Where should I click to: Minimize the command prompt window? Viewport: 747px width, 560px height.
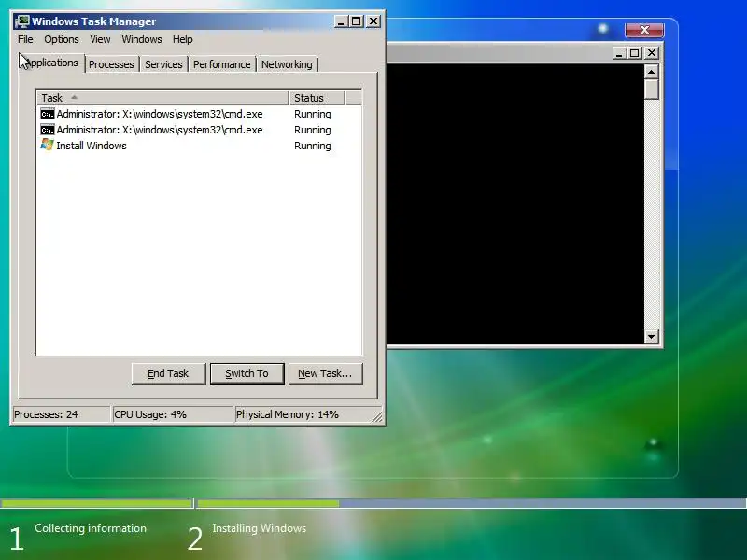tap(618, 53)
